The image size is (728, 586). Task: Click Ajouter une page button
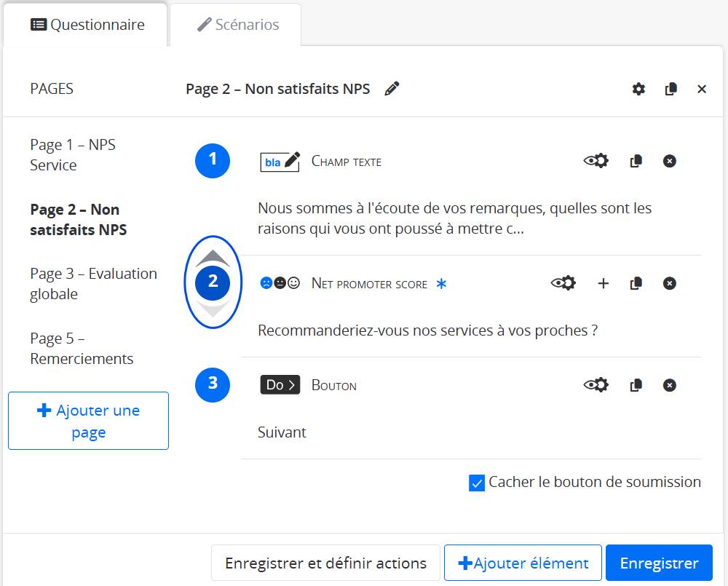pyautogui.click(x=88, y=421)
